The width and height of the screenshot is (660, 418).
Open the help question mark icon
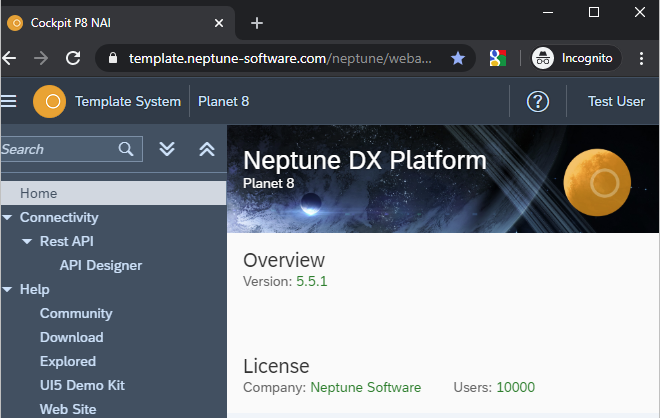(538, 101)
